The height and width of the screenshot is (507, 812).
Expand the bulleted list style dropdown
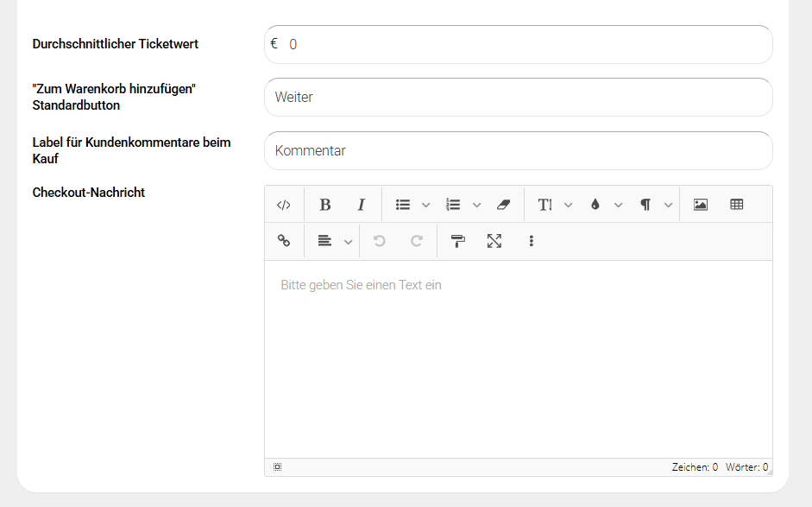click(425, 205)
